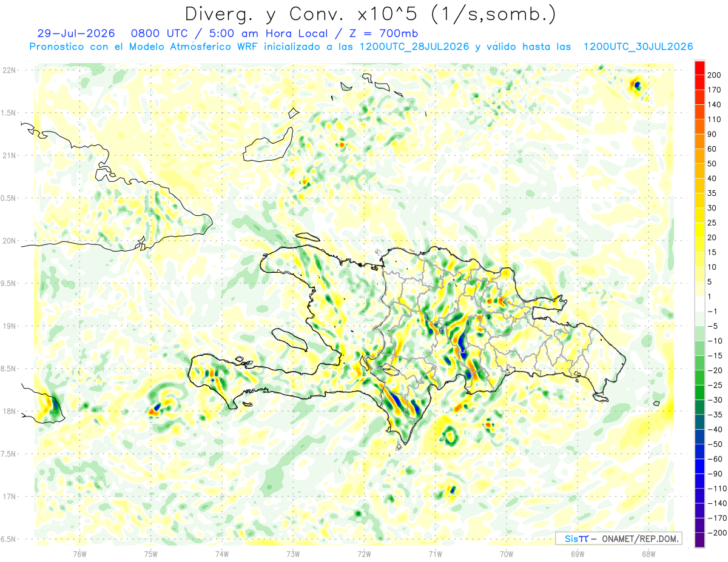Image resolution: width=728 pixels, height=562 pixels.
Task: Click the '18N' latitude label
Action: click(x=10, y=411)
